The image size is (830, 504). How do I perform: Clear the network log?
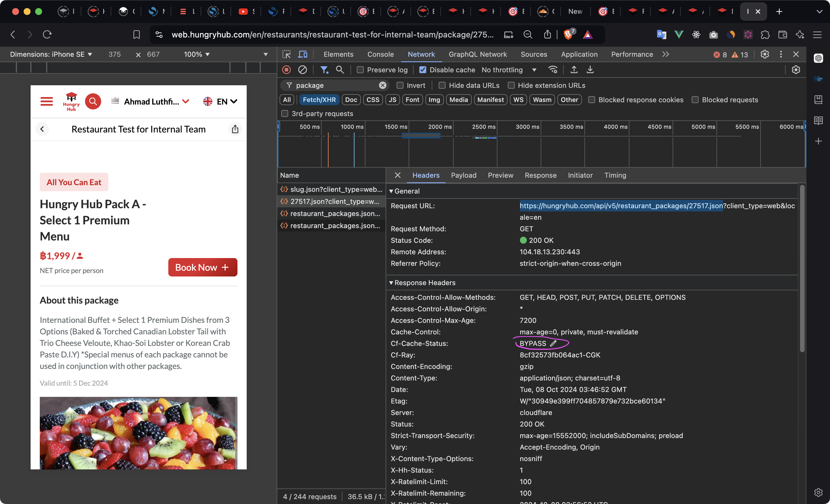303,70
